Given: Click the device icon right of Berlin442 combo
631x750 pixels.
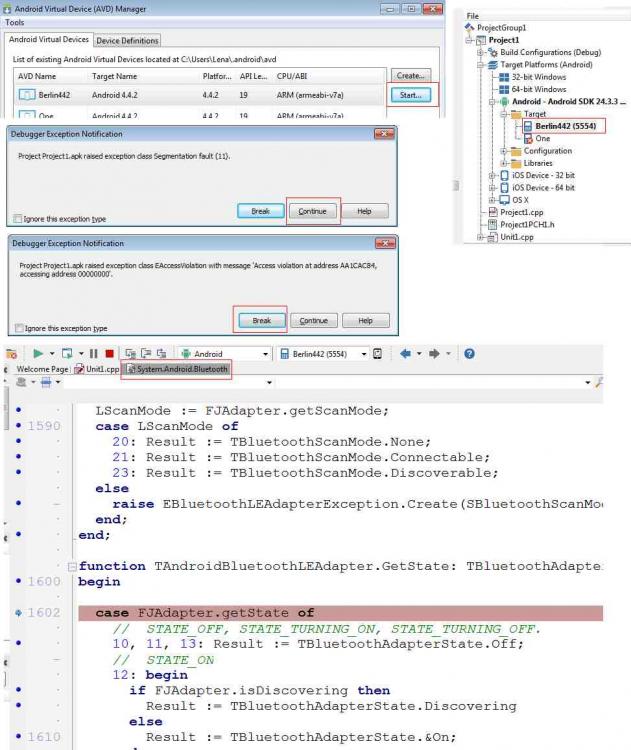Looking at the screenshot, I should point(377,353).
